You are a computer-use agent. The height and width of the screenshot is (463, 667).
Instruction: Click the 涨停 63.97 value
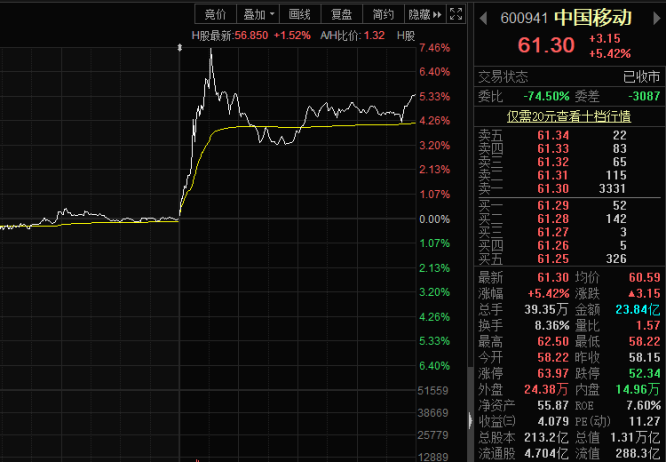click(x=553, y=374)
